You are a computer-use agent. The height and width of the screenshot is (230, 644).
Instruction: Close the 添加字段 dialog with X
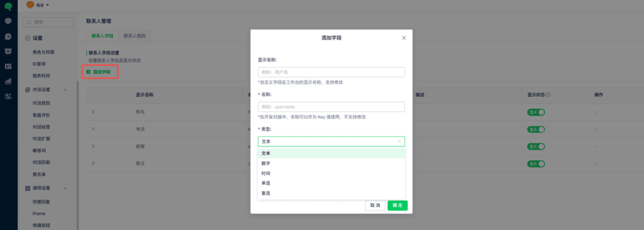404,38
